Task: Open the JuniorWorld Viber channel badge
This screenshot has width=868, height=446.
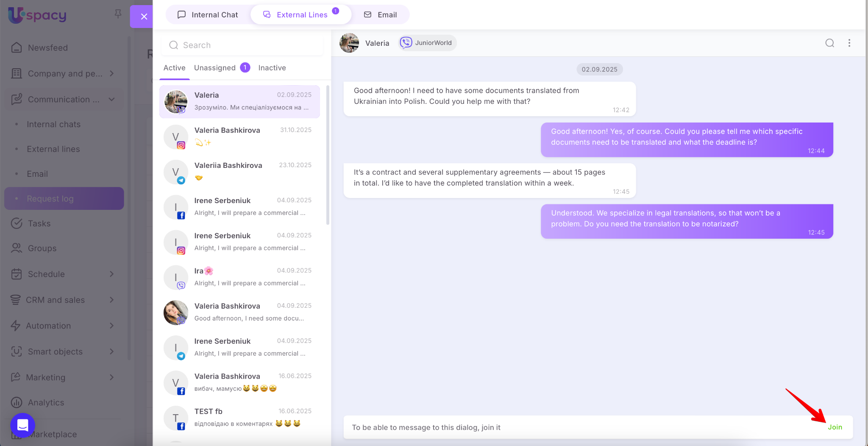Action: tap(427, 43)
